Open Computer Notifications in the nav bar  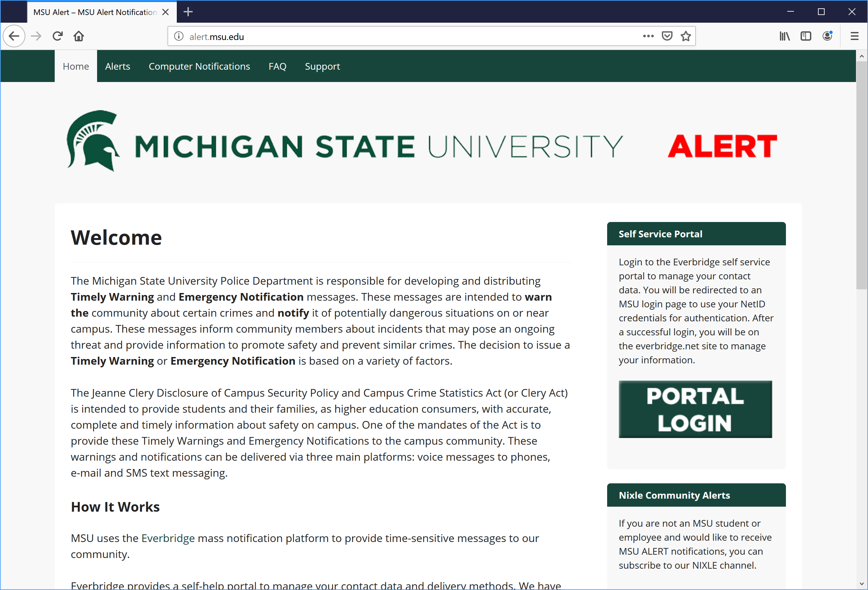(199, 66)
